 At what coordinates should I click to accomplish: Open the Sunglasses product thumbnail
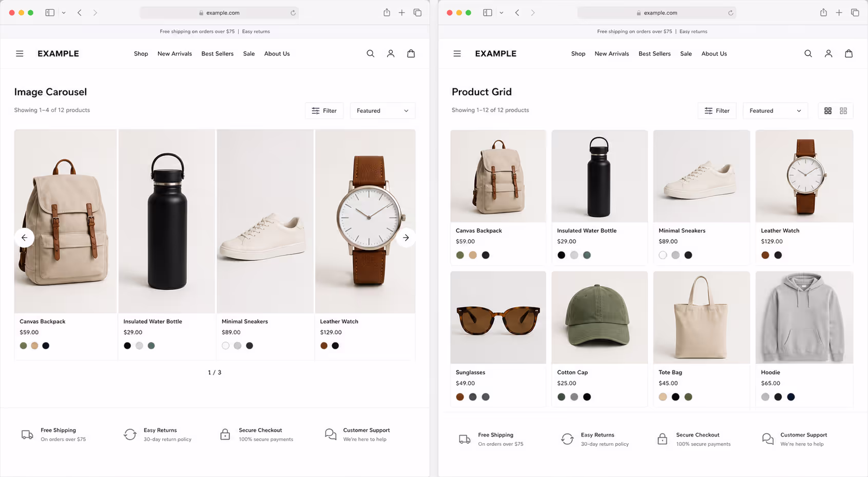(498, 317)
